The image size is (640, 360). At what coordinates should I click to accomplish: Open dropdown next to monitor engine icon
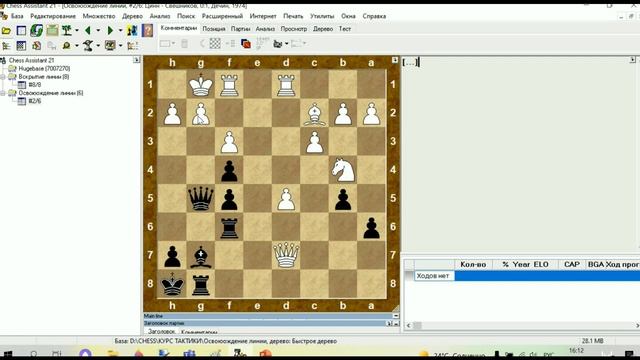(120, 46)
